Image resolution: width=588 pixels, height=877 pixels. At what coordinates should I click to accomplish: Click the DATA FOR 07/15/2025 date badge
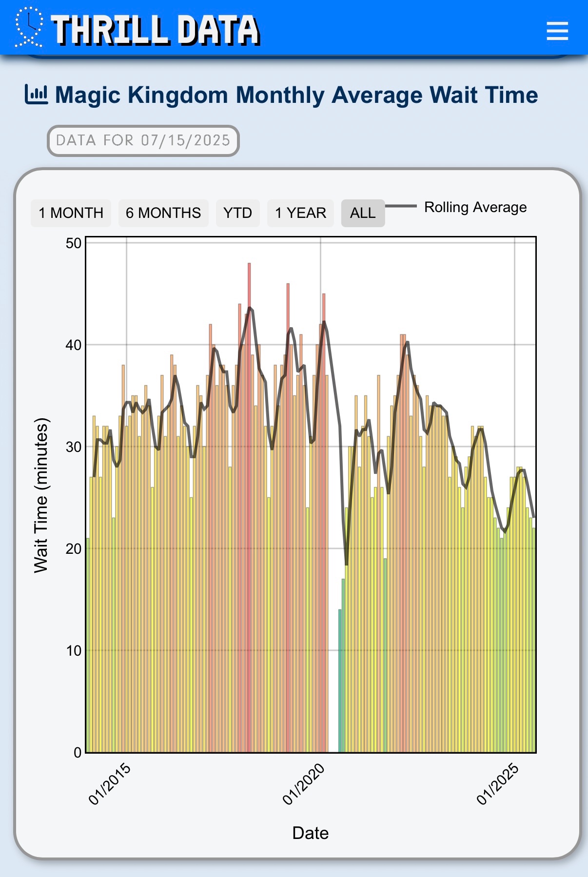[143, 141]
